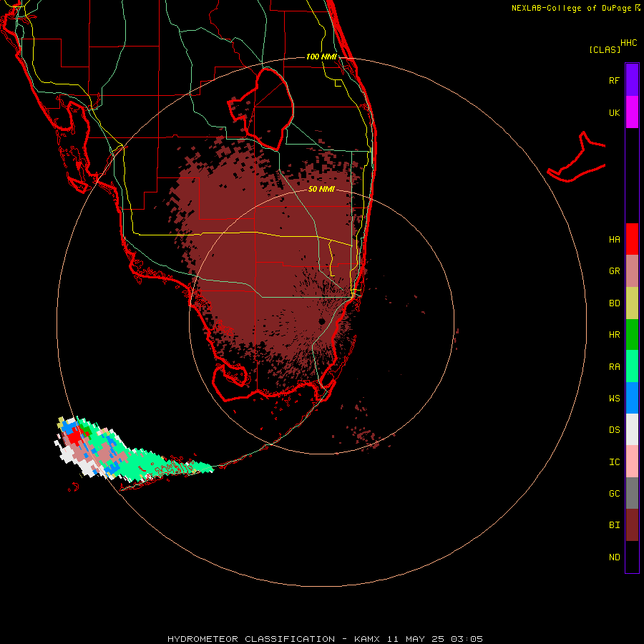Click the GR legend label
Viewport: 644px width, 644px height.
[x=614, y=271]
